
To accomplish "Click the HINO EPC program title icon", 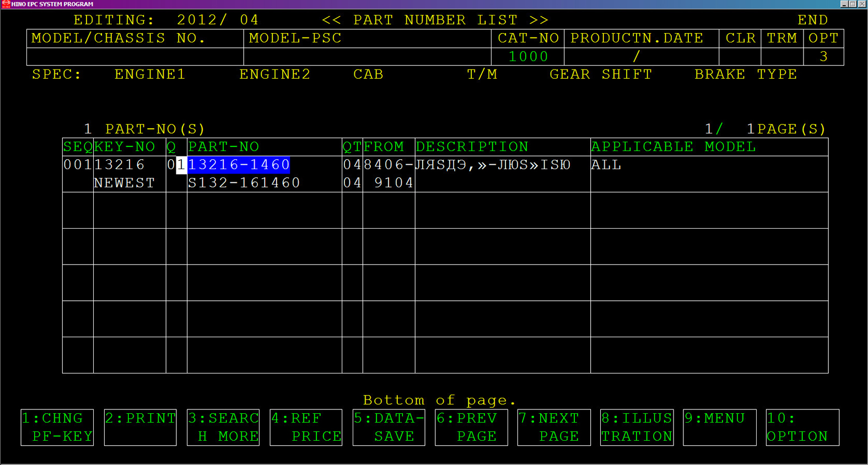I will (6, 4).
